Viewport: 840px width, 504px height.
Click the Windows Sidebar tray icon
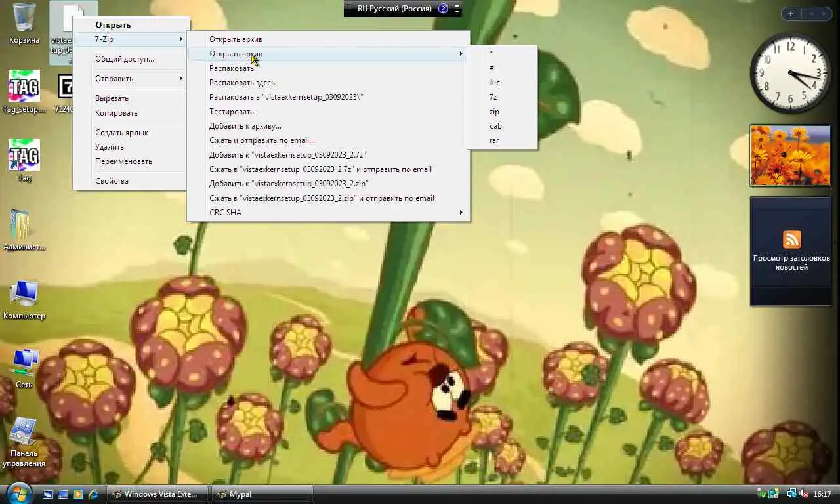[774, 494]
